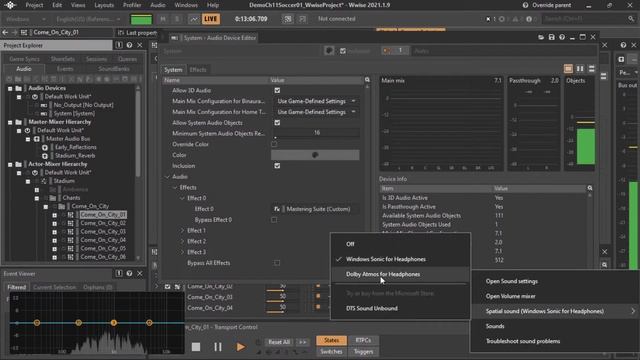Expand Effect 3 group

(x=182, y=252)
